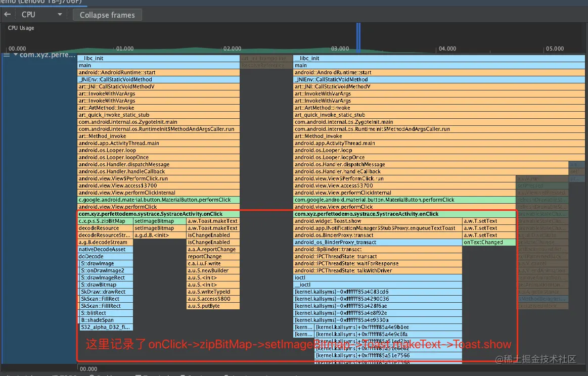The height and width of the screenshot is (376, 588).
Task: Select the android_os_BinderProxy_transact frame
Action: (378, 243)
